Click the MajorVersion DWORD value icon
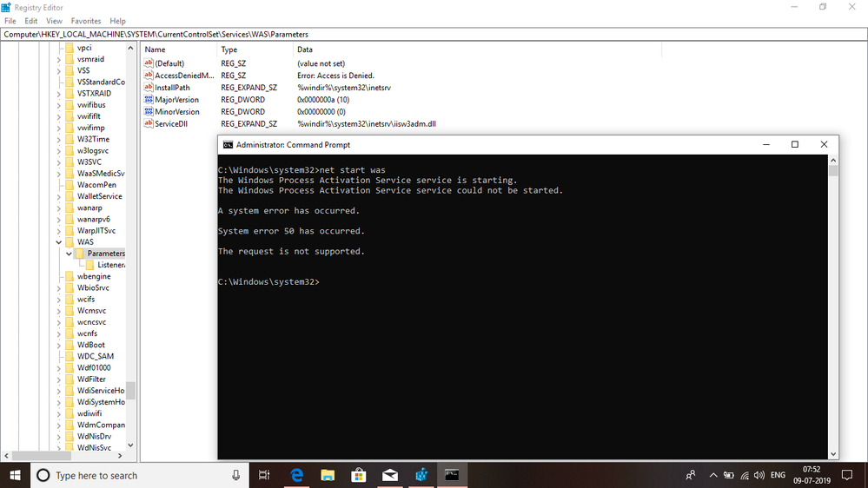 pyautogui.click(x=149, y=100)
